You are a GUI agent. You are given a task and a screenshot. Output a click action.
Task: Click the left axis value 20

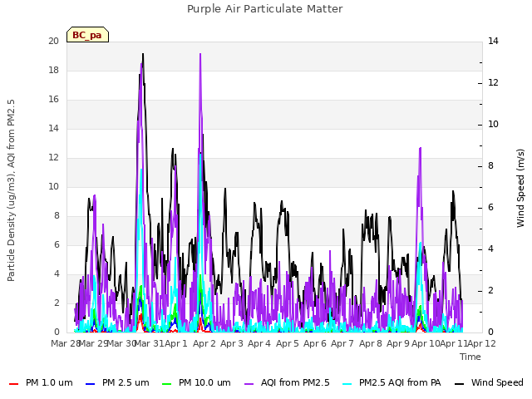tap(53, 41)
